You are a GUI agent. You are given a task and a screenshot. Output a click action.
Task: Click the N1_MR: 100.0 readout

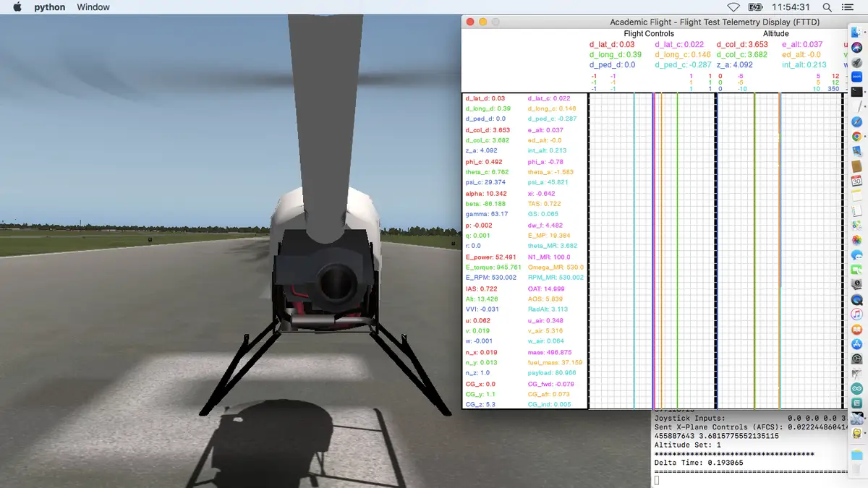pos(549,257)
